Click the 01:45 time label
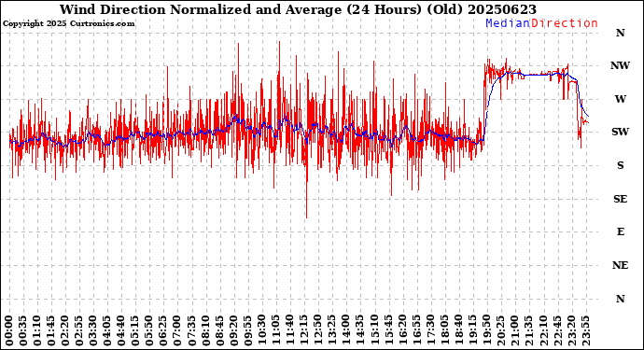 pyautogui.click(x=51, y=330)
